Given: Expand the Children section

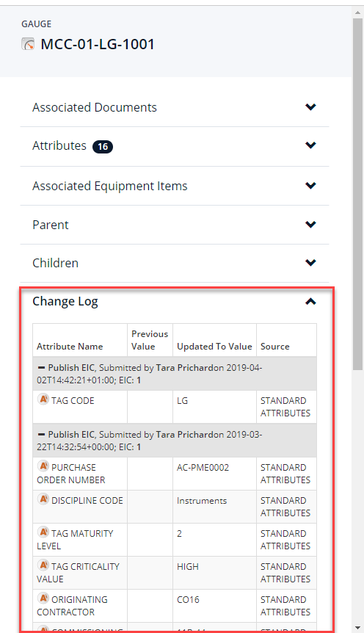Looking at the screenshot, I should click(x=310, y=263).
